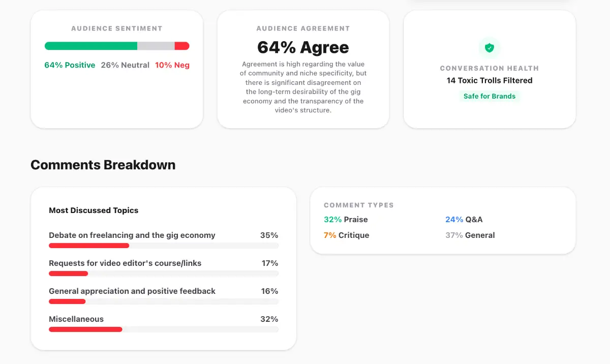Viewport: 610px width, 364px height.
Task: Click the gig economy debate progress bar
Action: coord(164,246)
